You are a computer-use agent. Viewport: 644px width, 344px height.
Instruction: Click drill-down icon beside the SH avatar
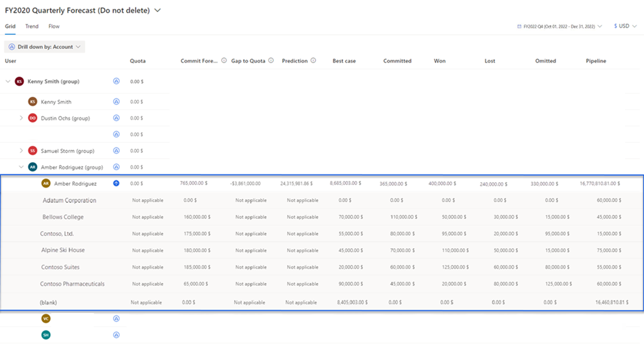click(x=116, y=335)
